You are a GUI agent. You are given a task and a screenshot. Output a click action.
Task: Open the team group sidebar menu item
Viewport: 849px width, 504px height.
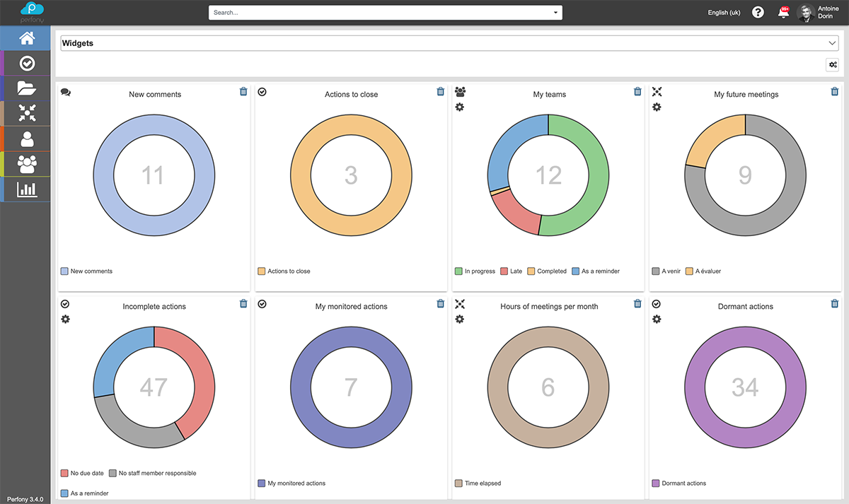tap(26, 164)
